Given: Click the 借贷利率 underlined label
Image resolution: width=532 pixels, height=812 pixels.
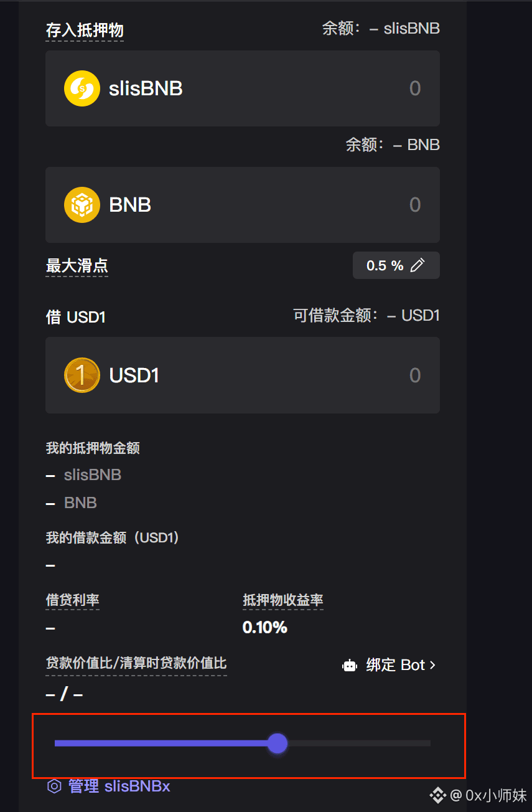Looking at the screenshot, I should [x=73, y=600].
